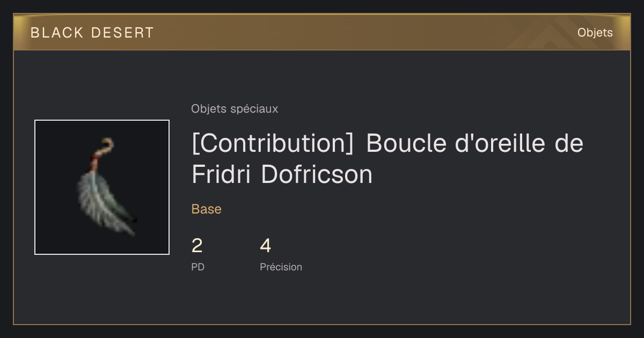
Task: Click the item title Boucle d'oreille de Fridri Dofricson
Action: (x=387, y=159)
